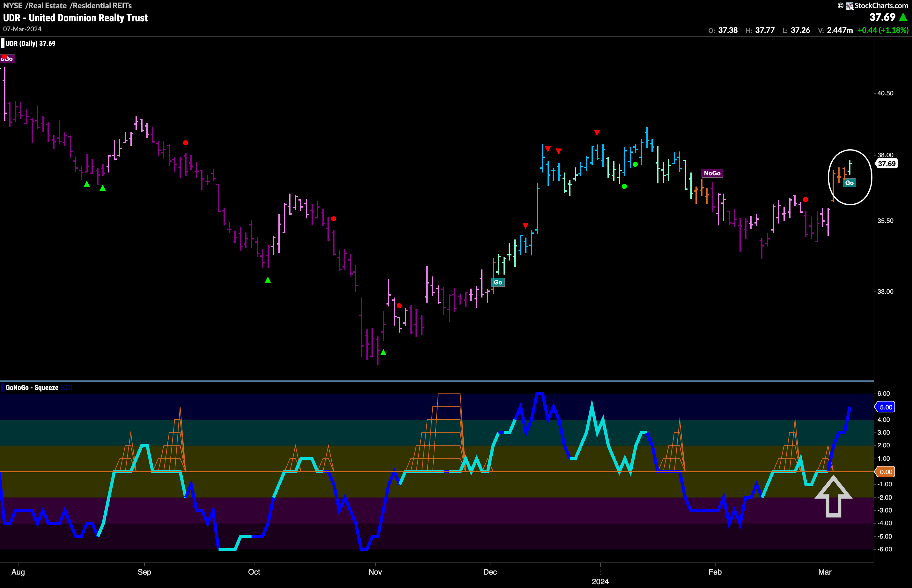The width and height of the screenshot is (912, 588).
Task: Click the blue 5.00 oscillator value tag
Action: (885, 407)
